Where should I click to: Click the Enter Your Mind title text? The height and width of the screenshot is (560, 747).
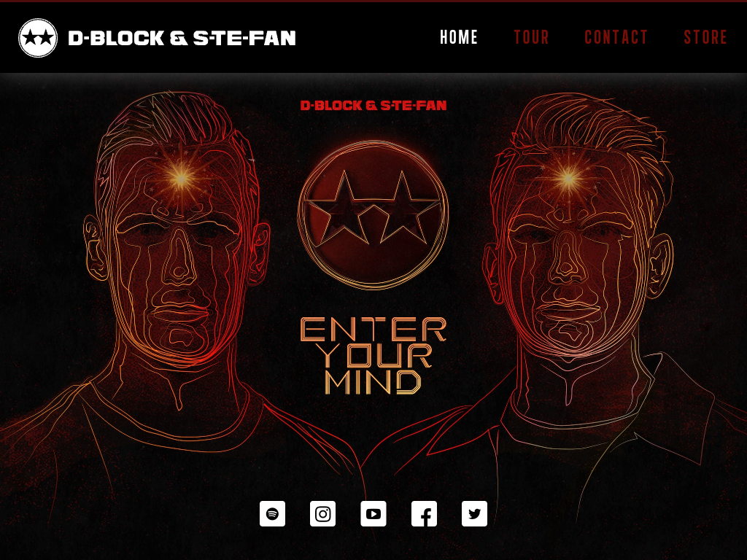[x=373, y=356]
